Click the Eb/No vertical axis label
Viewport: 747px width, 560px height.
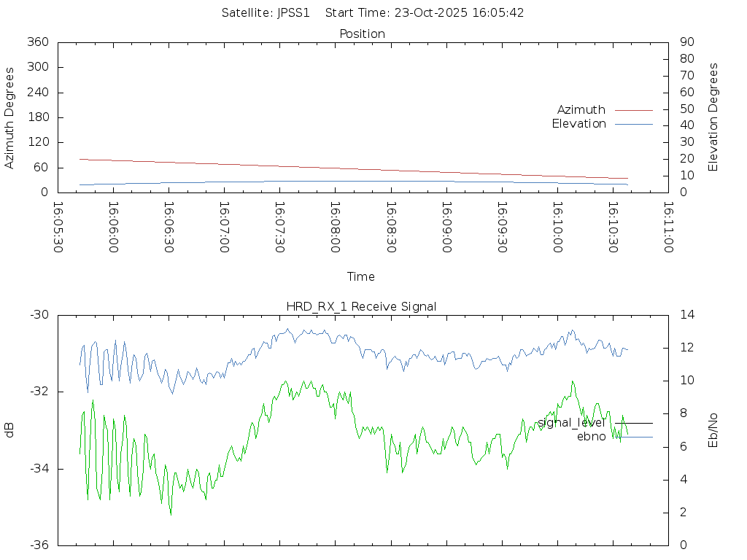713,430
